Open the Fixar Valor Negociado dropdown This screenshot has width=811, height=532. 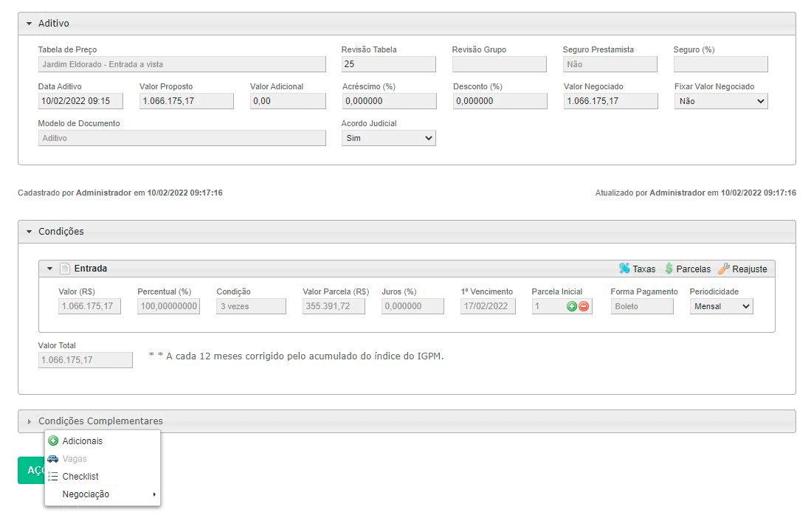click(x=720, y=101)
